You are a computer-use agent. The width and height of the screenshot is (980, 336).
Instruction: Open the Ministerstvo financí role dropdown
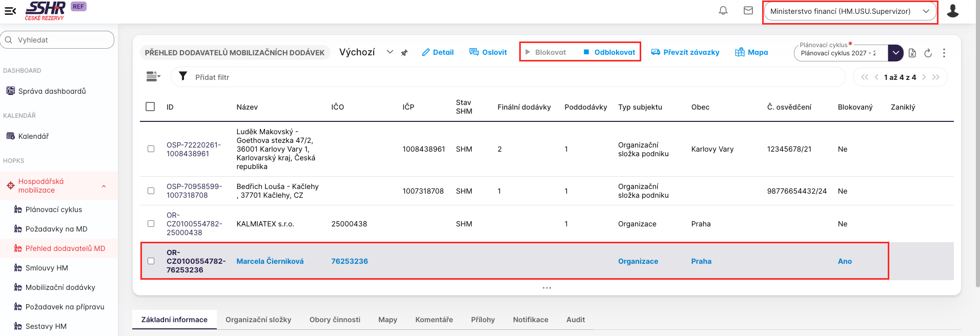tap(850, 11)
